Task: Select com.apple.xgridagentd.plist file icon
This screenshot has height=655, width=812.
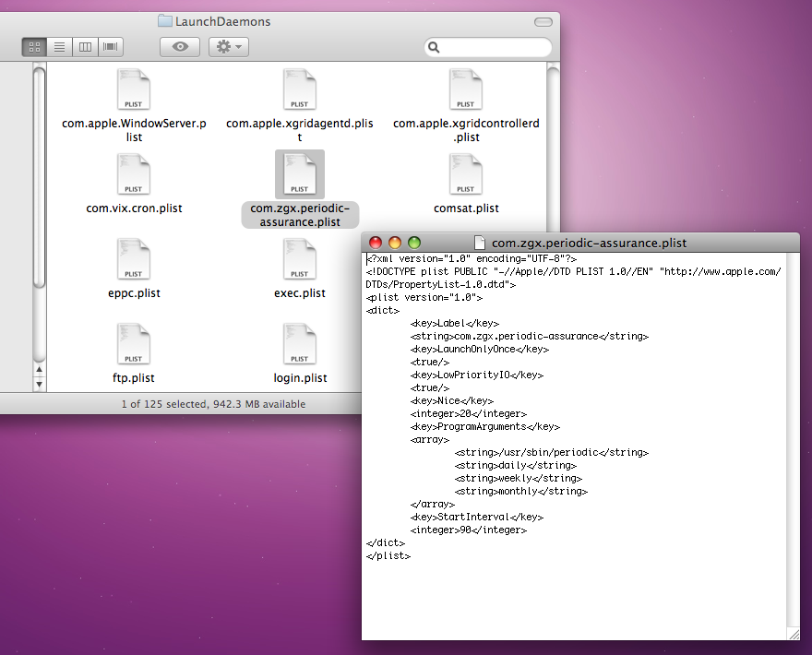Action: [300, 89]
